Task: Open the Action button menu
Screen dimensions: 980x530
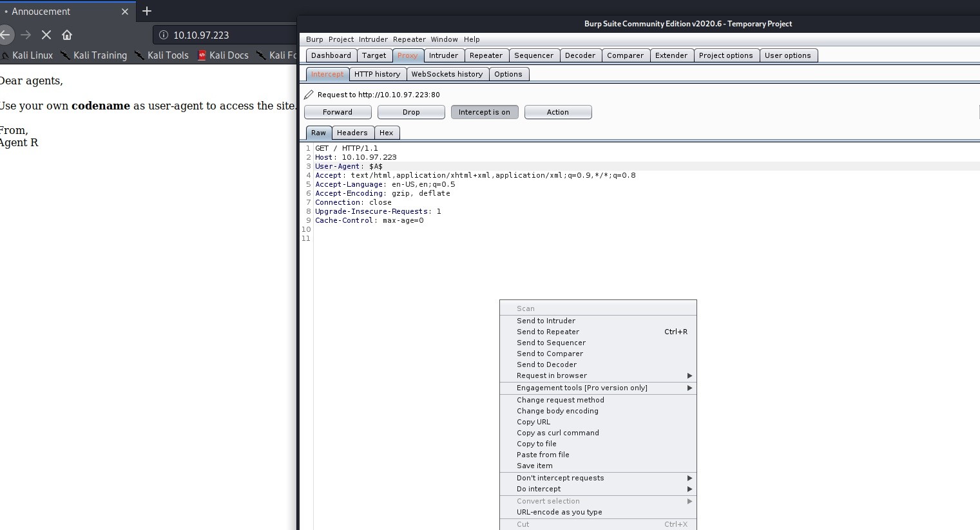Action: (x=557, y=112)
